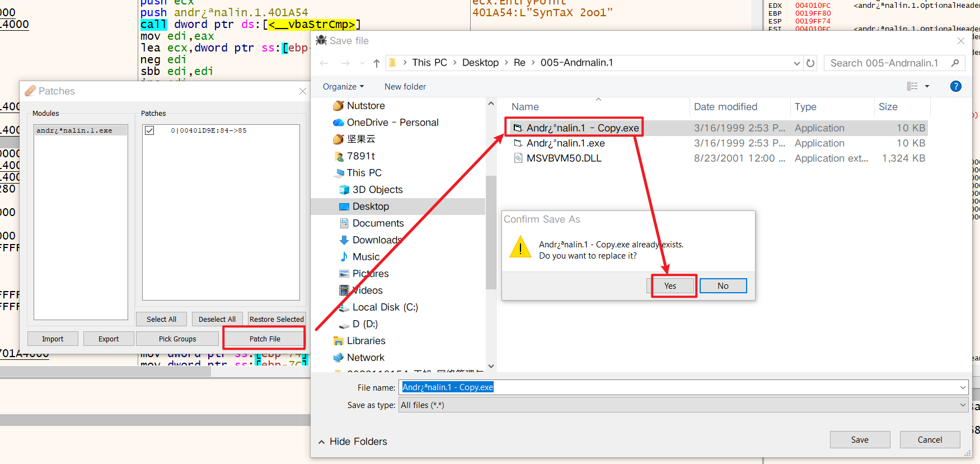Screen dimensions: 980x464
Task: Click the D (D:) drive icon
Action: coord(344,325)
